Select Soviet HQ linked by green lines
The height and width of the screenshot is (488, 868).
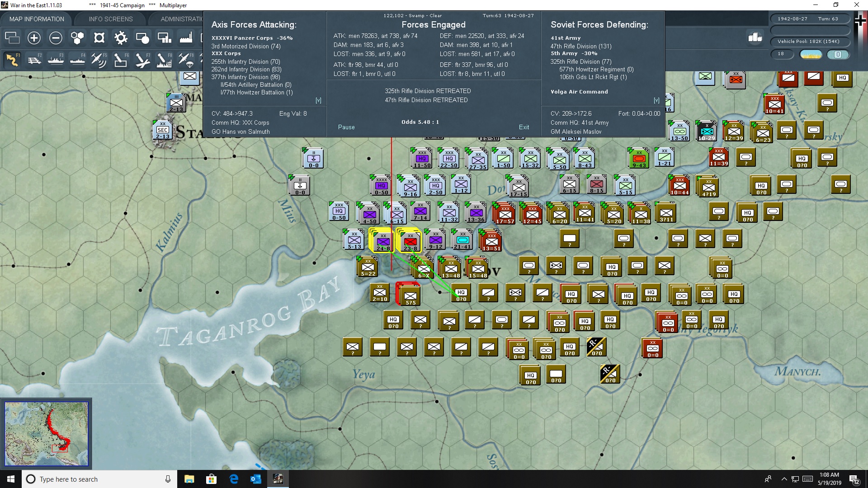coord(461,294)
